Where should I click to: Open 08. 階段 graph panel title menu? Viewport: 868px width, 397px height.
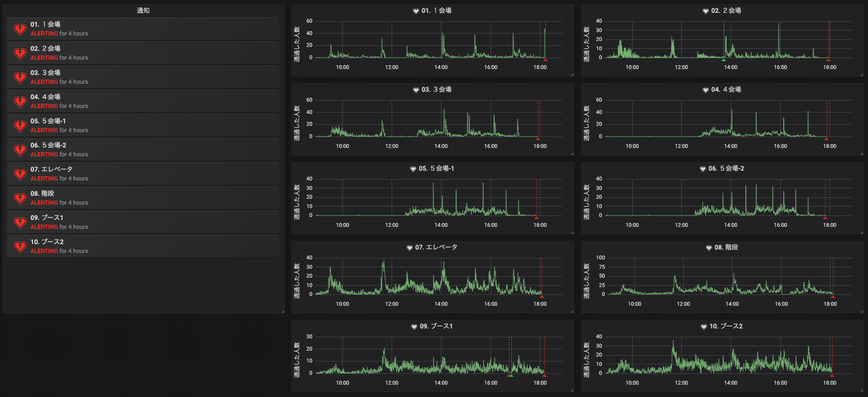726,247
